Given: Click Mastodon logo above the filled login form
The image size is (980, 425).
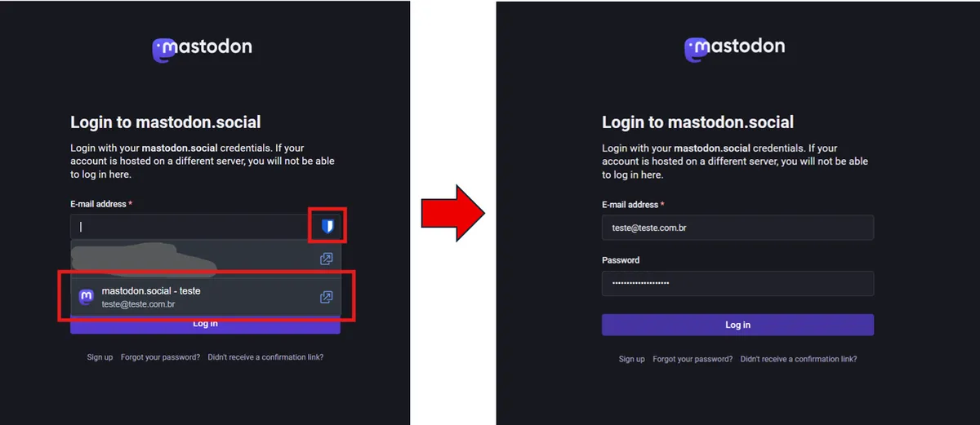Looking at the screenshot, I should (x=734, y=48).
